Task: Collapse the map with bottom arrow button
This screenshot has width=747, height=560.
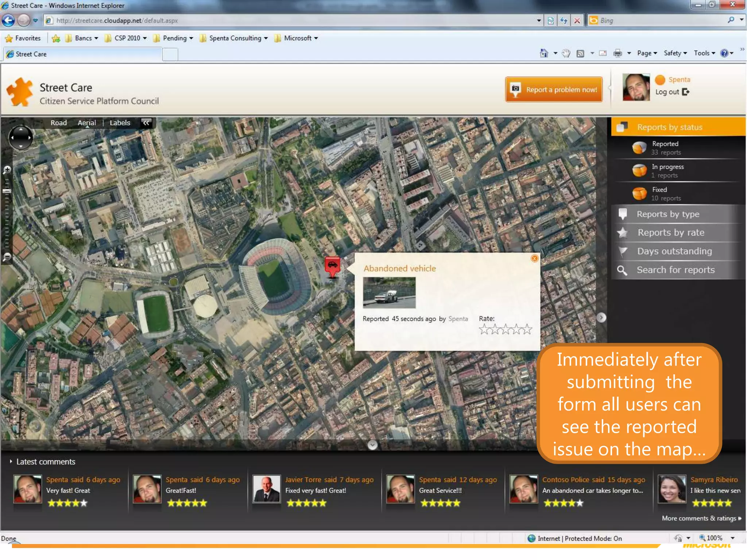Action: pos(372,445)
